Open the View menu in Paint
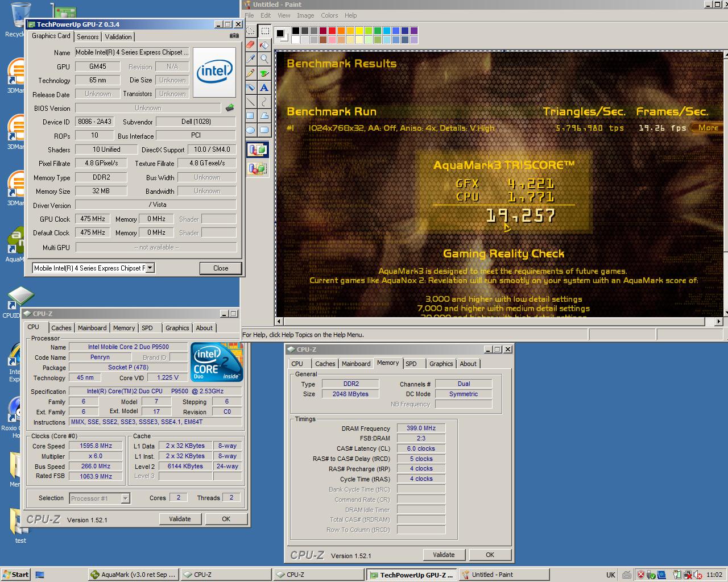This screenshot has width=728, height=582. 284,15
